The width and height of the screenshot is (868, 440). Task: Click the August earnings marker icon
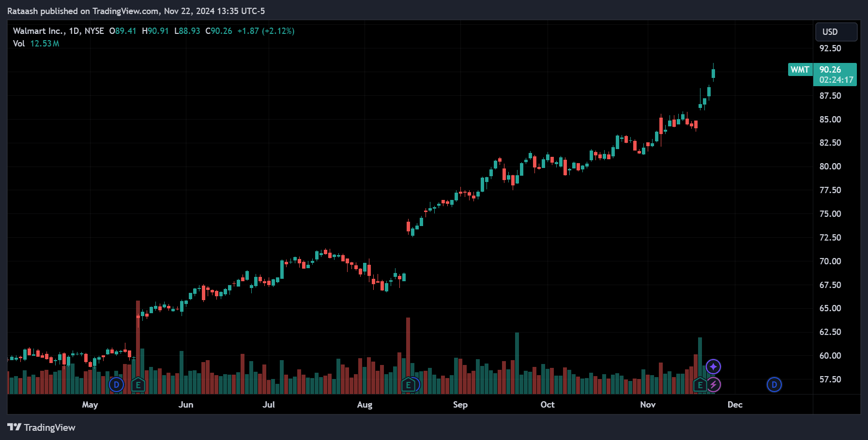coord(408,385)
